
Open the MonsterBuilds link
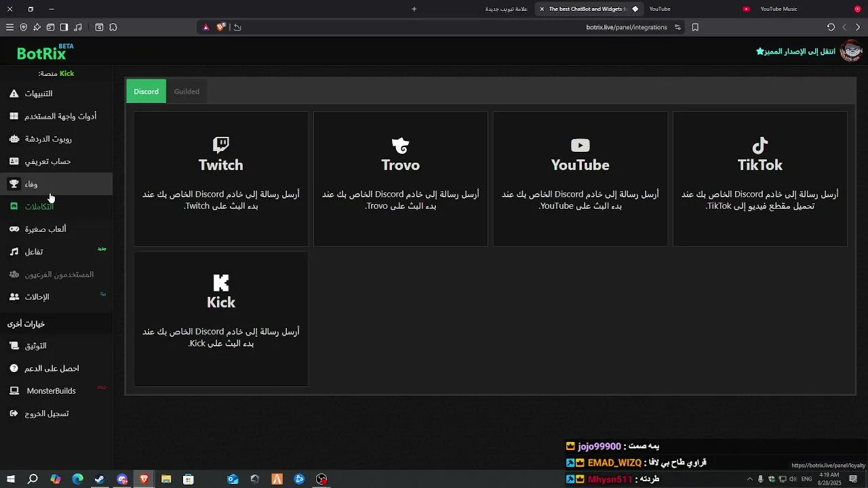56,390
